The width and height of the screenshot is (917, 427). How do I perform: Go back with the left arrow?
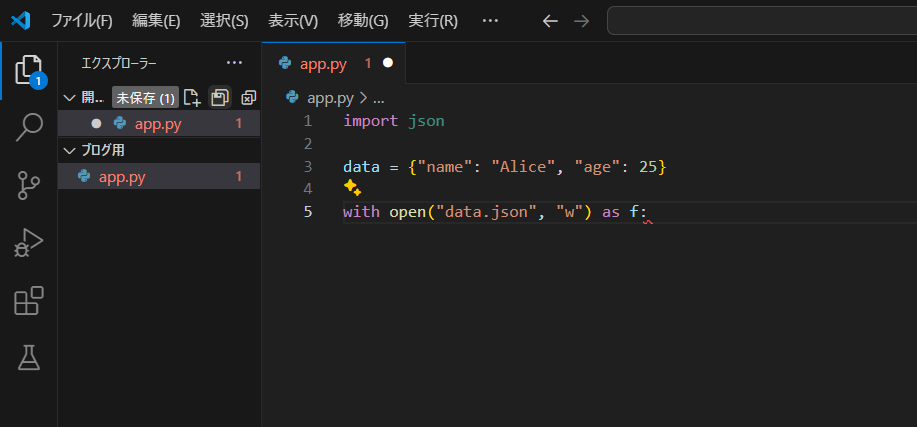(x=550, y=22)
